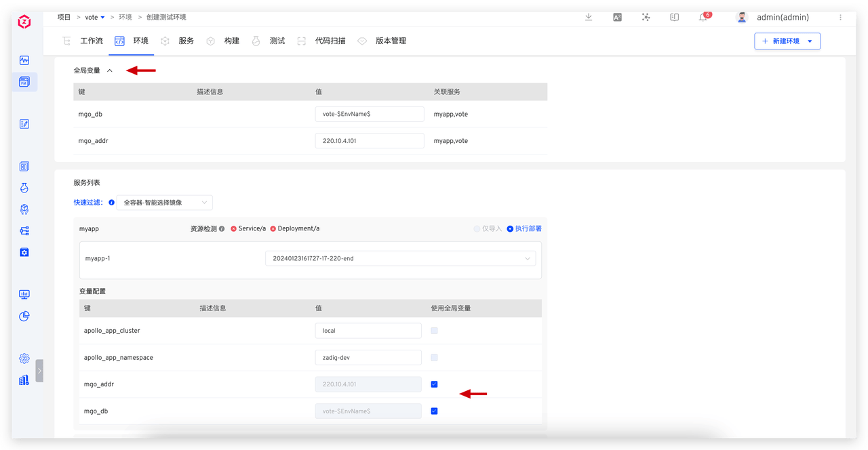
Task: Open the 全容器-智能选择镜像 filter dropdown
Action: (x=165, y=203)
